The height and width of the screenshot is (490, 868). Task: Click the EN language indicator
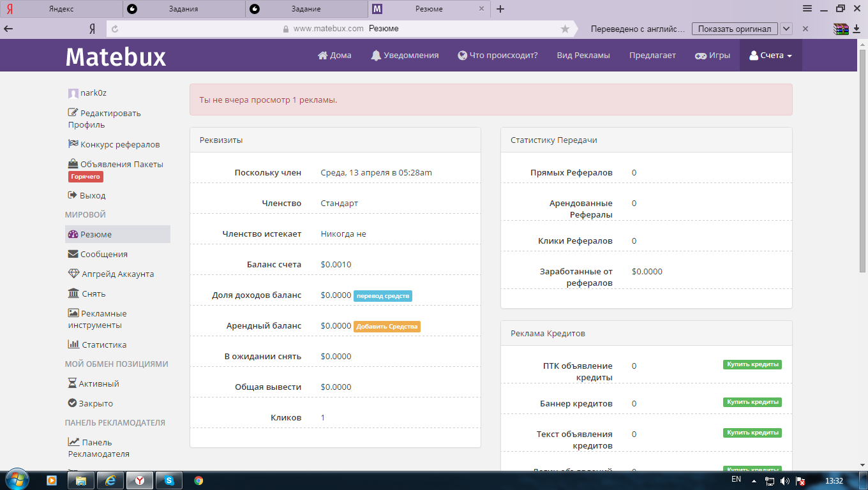[x=736, y=479]
